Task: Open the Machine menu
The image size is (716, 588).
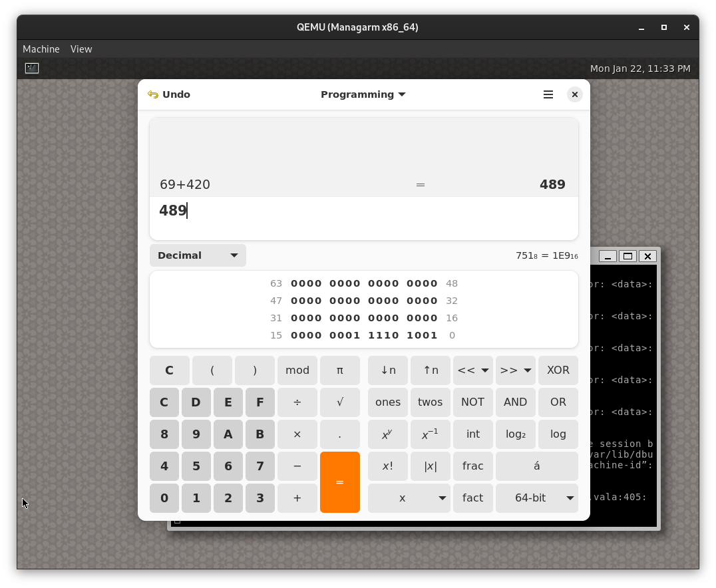Action: (41, 49)
